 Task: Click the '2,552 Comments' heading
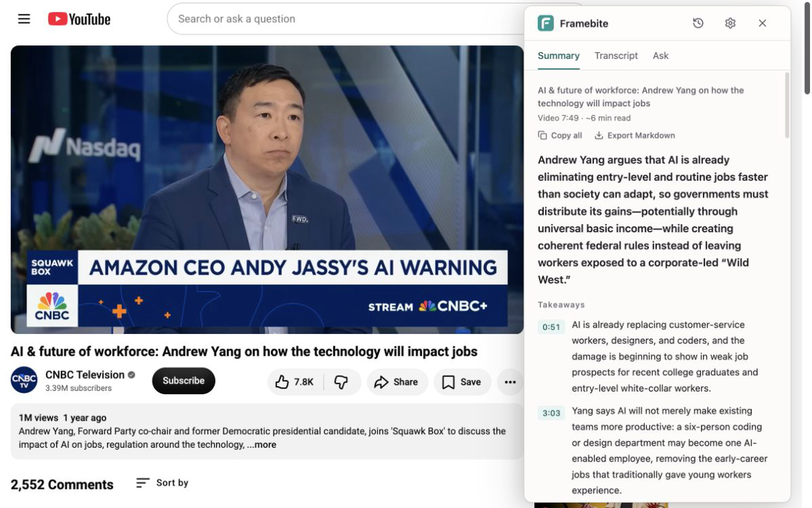(x=62, y=485)
